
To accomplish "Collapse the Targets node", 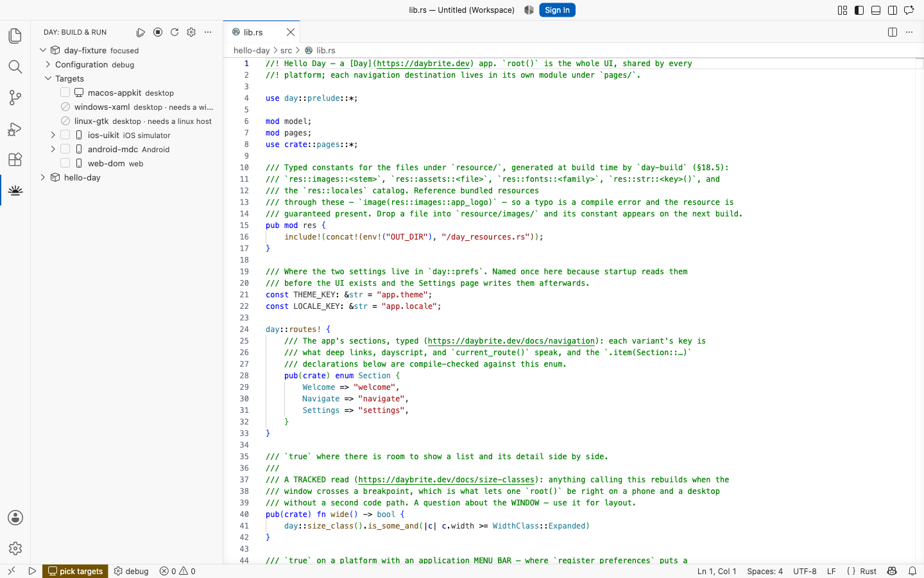I will click(48, 78).
